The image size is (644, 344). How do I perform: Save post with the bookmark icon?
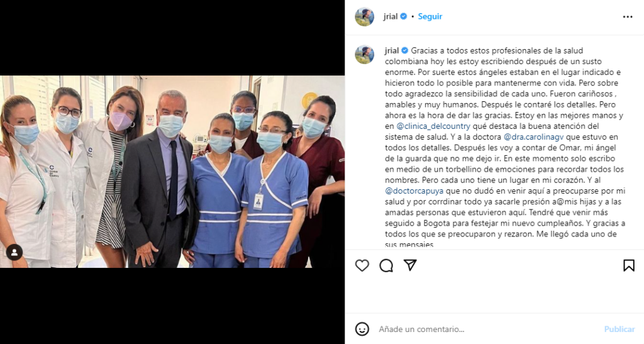628,265
